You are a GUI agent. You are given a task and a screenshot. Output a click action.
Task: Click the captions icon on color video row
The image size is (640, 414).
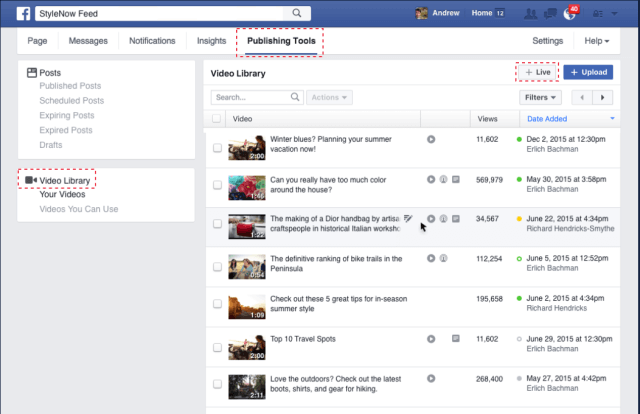click(456, 179)
